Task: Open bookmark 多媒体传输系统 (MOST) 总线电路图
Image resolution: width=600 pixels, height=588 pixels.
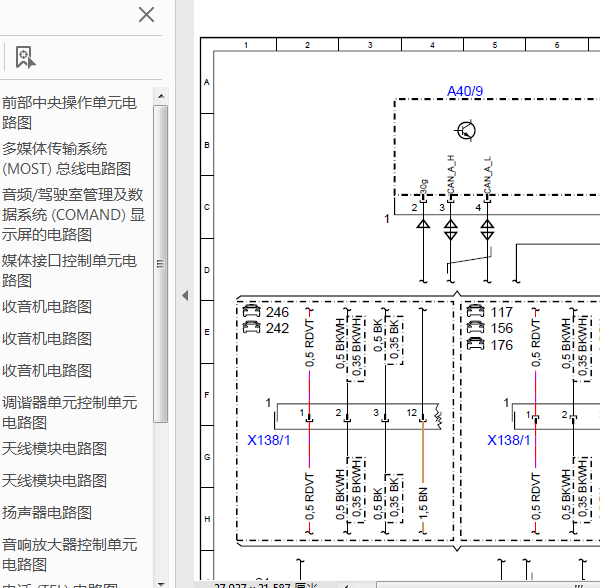Action: click(x=67, y=158)
